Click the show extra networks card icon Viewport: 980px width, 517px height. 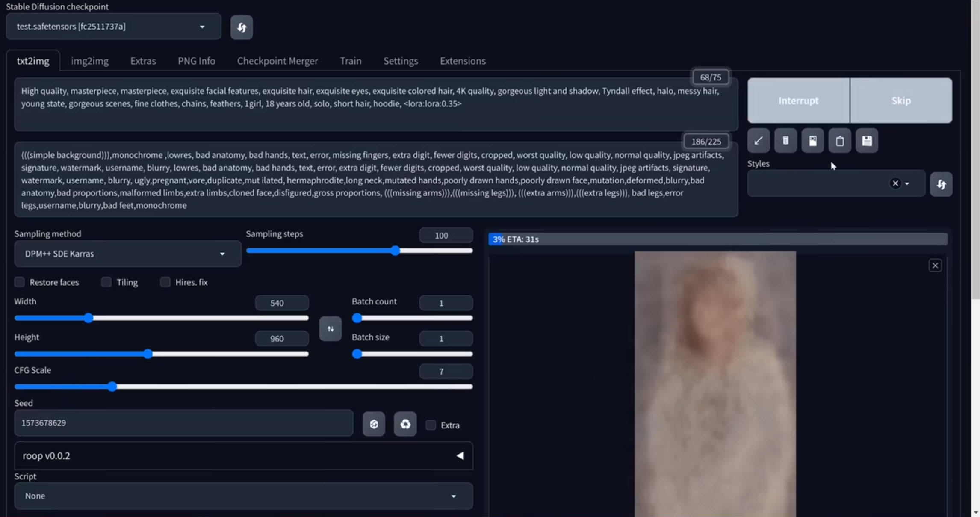point(812,141)
